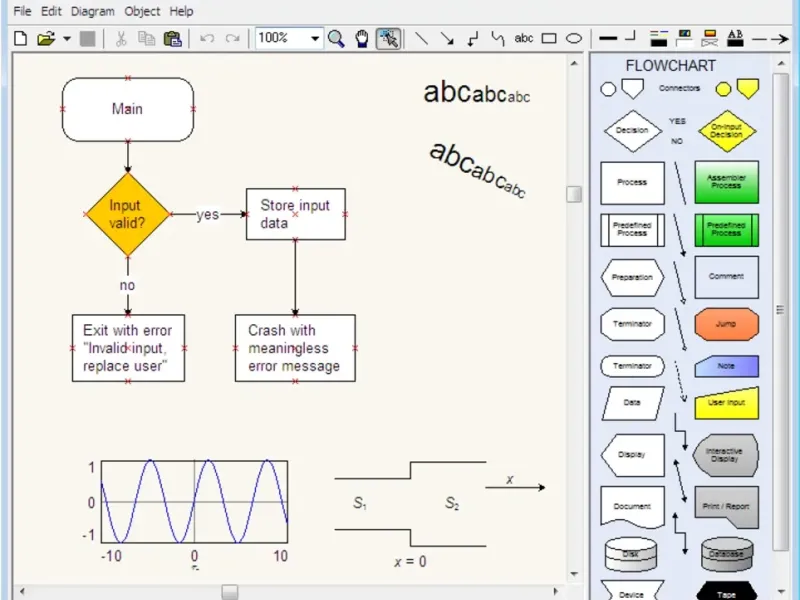
Task: Undo the last action
Action: [x=207, y=38]
